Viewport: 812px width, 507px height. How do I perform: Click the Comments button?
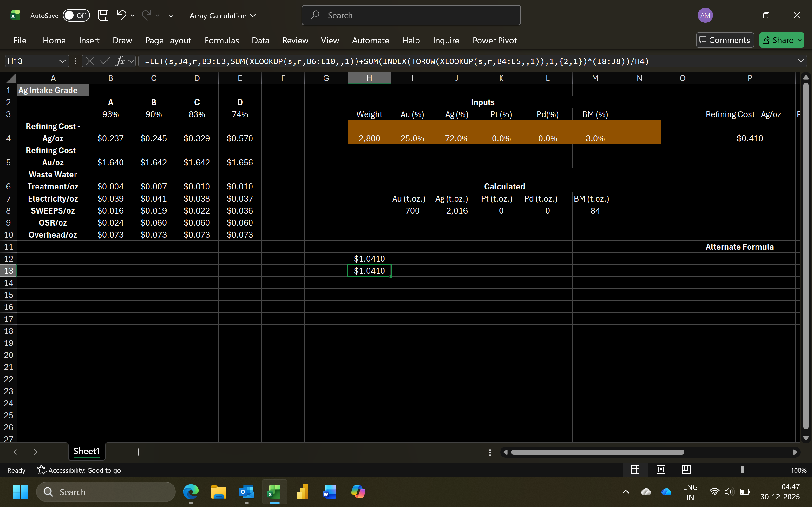pyautogui.click(x=724, y=40)
